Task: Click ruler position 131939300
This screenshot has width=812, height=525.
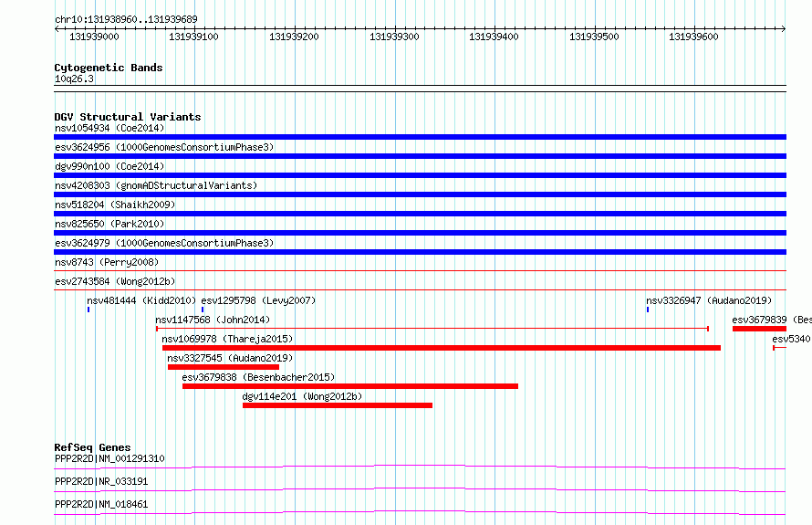Action: [394, 37]
